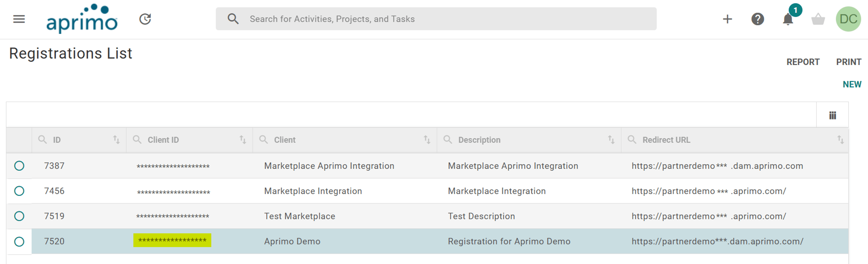This screenshot has height=264, width=868.
Task: Click masked Client ID in row 7519
Action: point(173,216)
